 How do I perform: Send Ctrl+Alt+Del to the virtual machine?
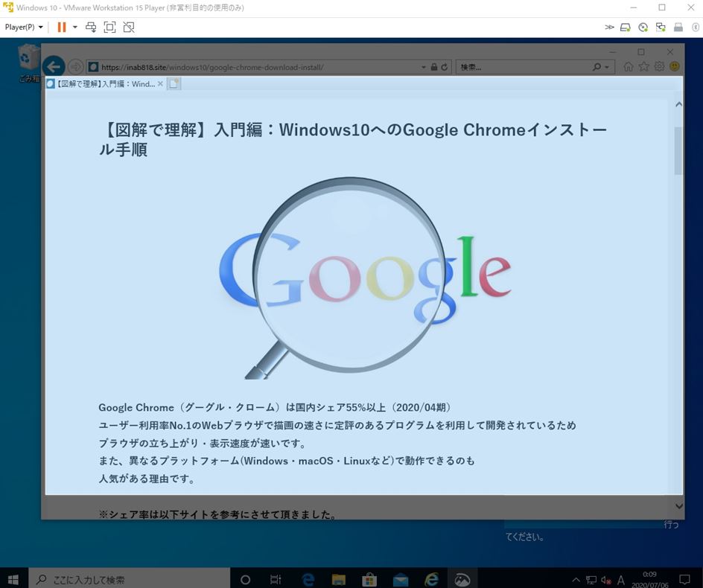tap(91, 28)
